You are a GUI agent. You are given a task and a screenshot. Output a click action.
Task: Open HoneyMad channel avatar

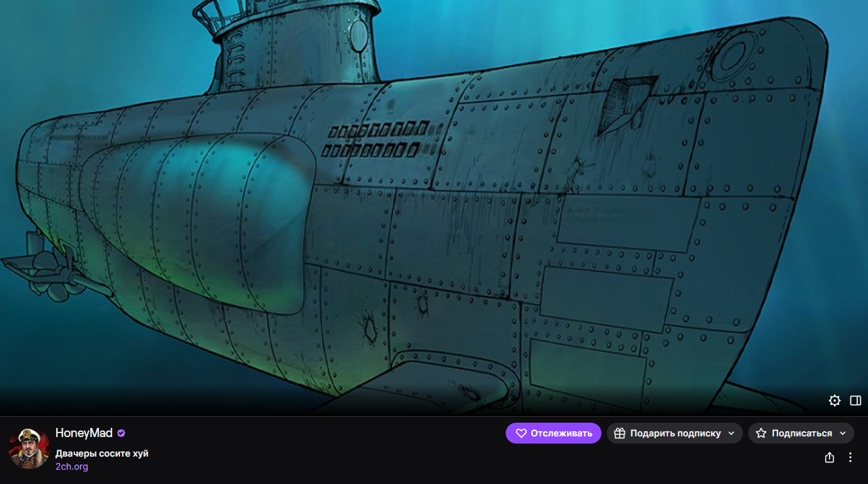pos(29,448)
